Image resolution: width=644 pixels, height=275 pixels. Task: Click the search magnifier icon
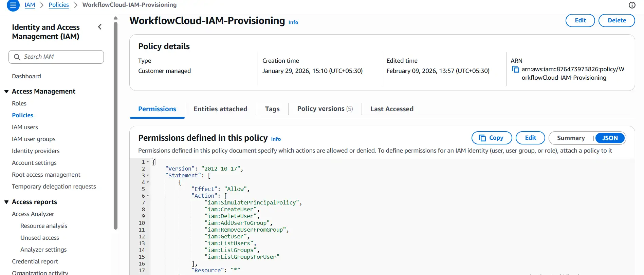click(17, 57)
